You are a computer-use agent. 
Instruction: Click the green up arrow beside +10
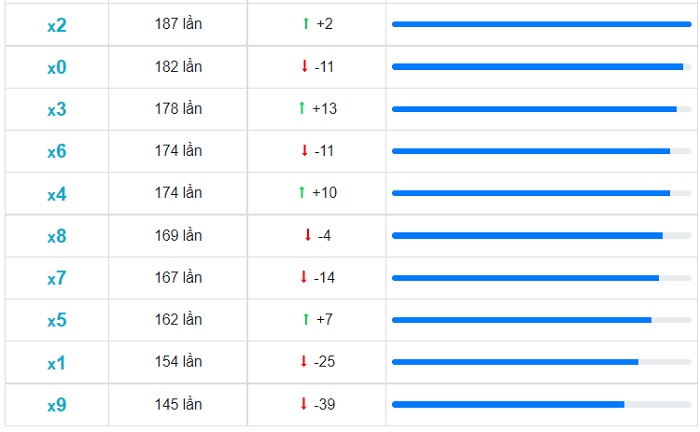tap(302, 192)
